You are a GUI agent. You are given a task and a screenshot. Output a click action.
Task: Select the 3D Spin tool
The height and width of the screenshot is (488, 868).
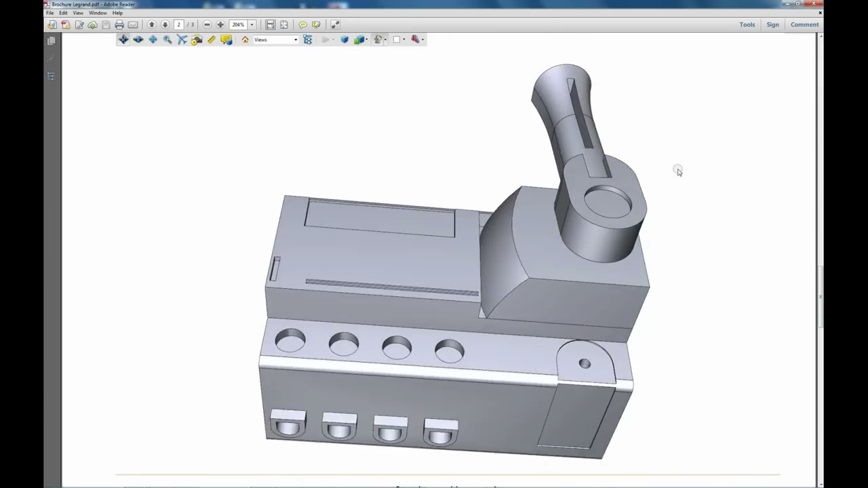point(138,39)
